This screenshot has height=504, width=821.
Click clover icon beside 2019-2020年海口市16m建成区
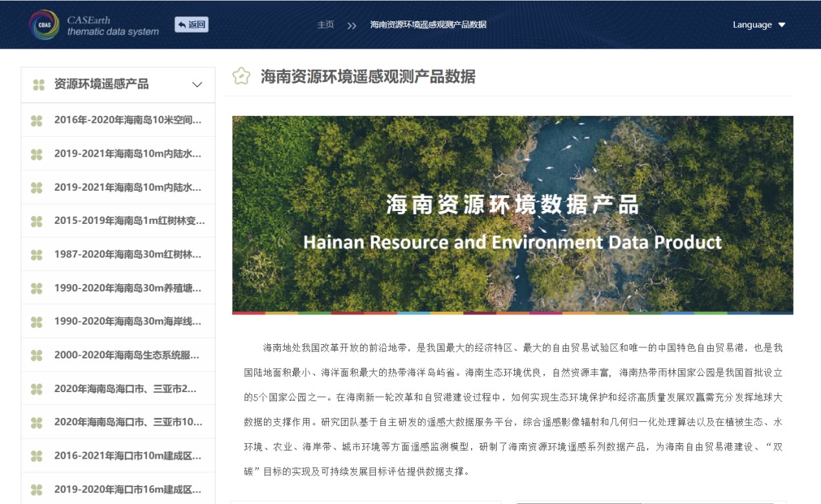[x=37, y=489]
